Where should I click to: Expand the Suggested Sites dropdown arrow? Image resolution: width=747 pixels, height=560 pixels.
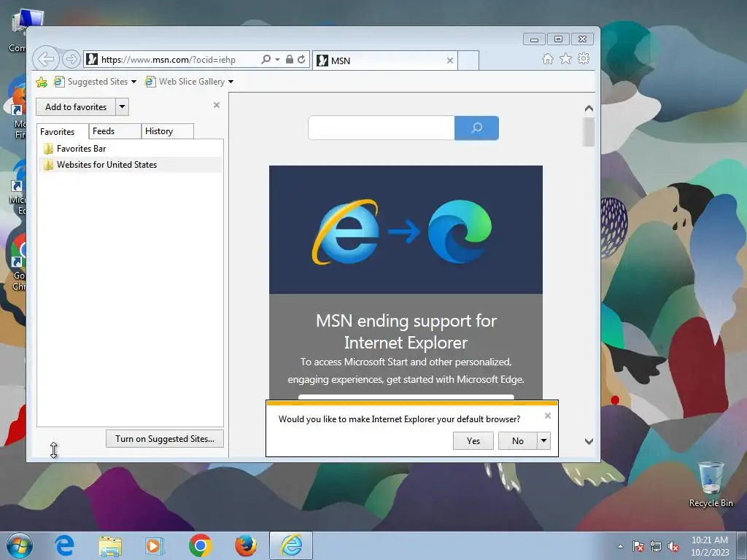click(x=134, y=82)
